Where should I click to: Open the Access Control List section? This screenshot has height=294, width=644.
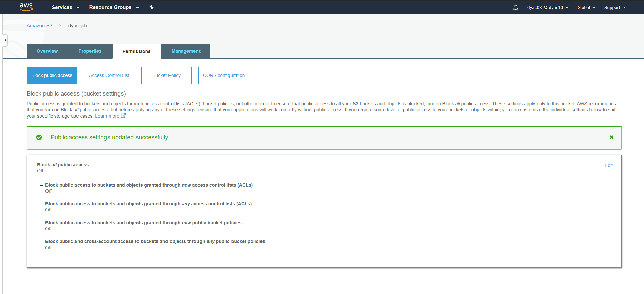point(109,75)
